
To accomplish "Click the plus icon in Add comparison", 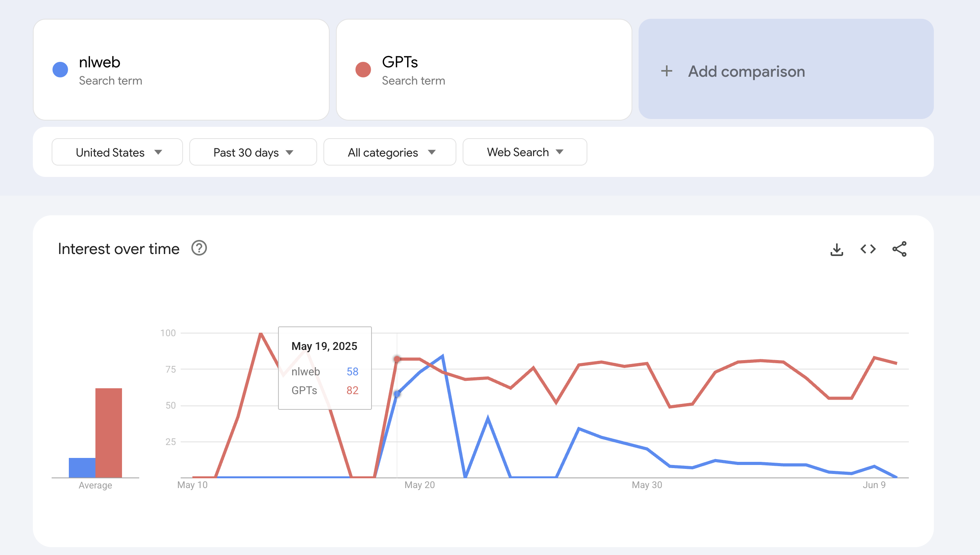I will [667, 71].
